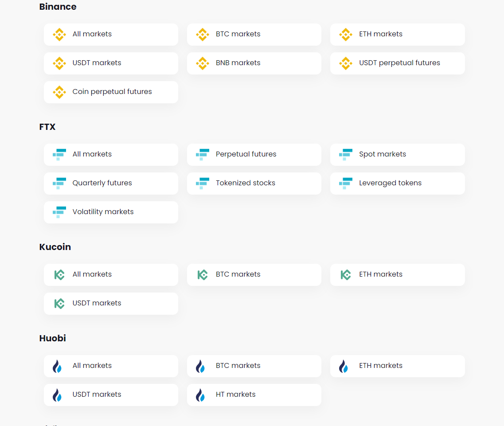Click Kucoin logo icon beside All markets

coord(59,275)
